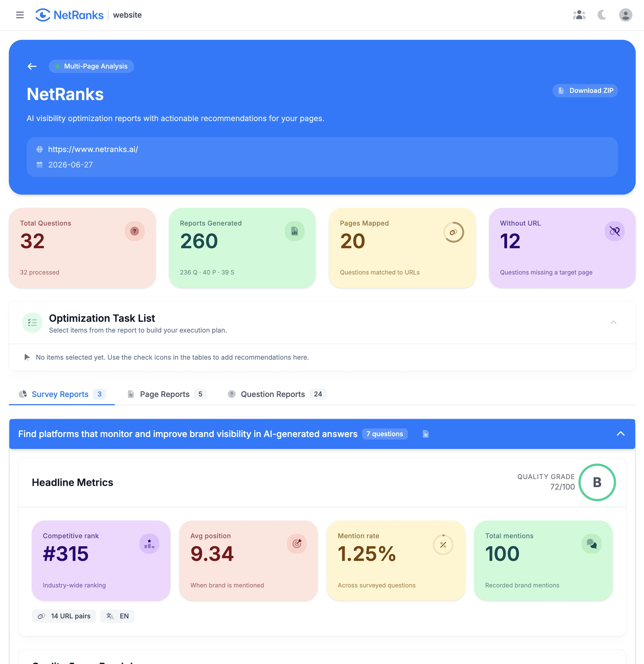
Task: Click the globe icon beside the URL
Action: (x=40, y=149)
